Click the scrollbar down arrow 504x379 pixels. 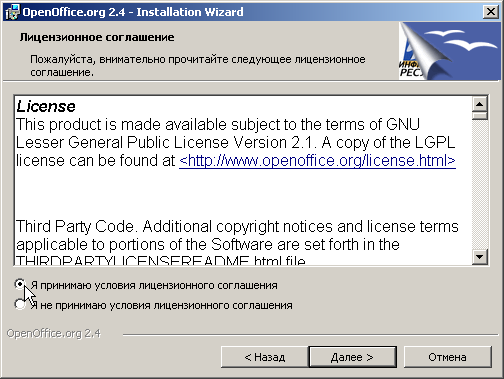tap(480, 257)
